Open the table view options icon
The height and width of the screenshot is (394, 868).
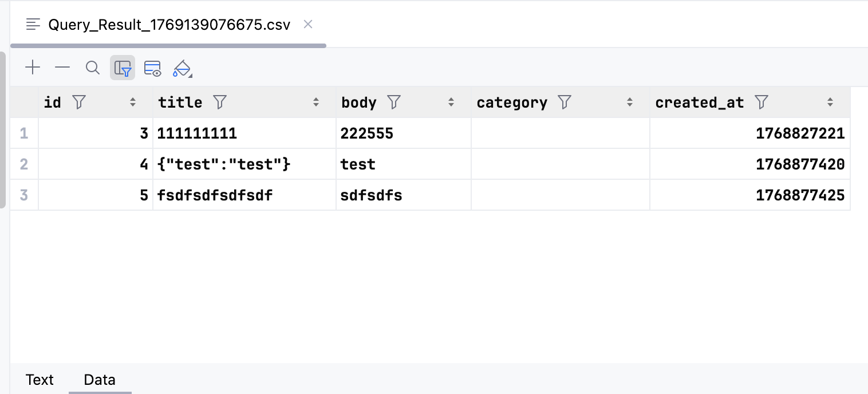pos(152,68)
